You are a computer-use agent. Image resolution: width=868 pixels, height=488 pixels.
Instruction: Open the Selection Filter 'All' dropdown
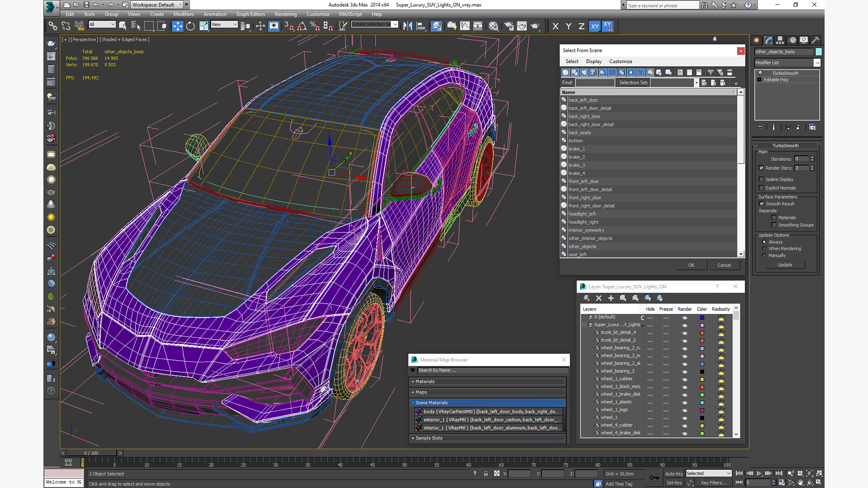click(102, 24)
